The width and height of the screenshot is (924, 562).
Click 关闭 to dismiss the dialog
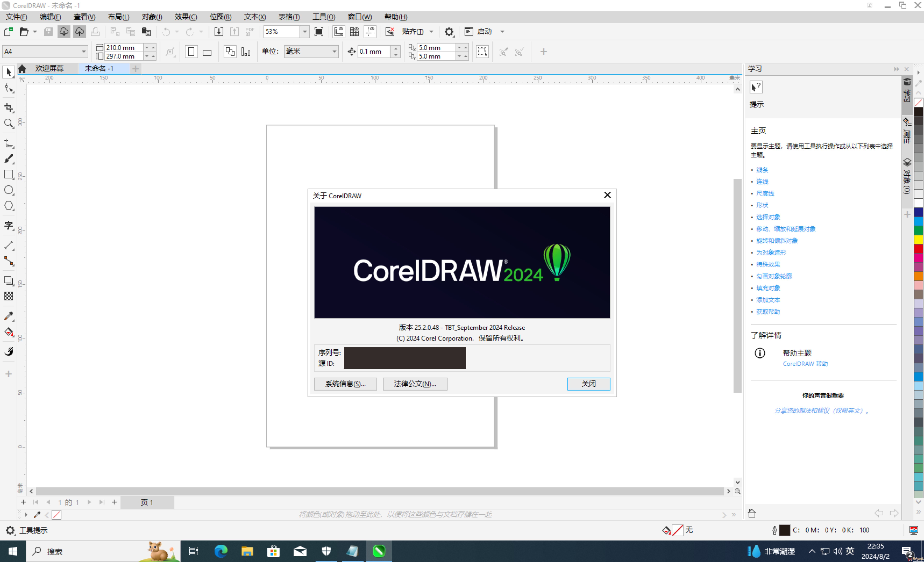588,383
